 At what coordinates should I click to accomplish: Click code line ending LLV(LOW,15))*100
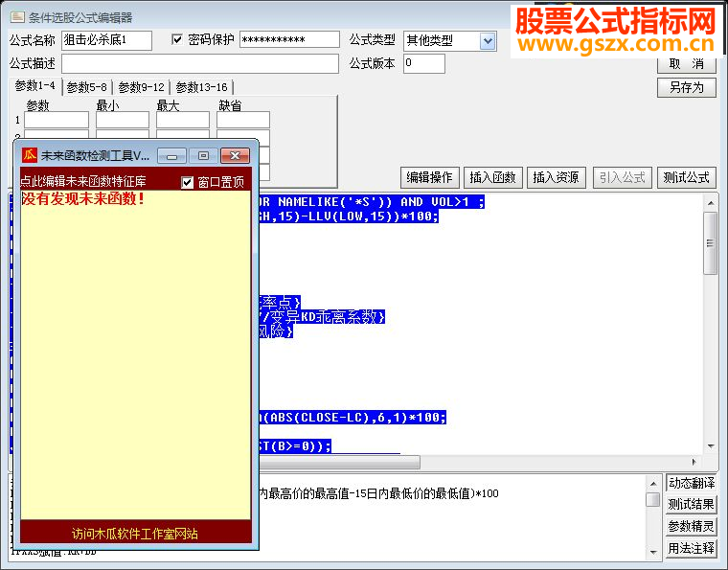(349, 217)
